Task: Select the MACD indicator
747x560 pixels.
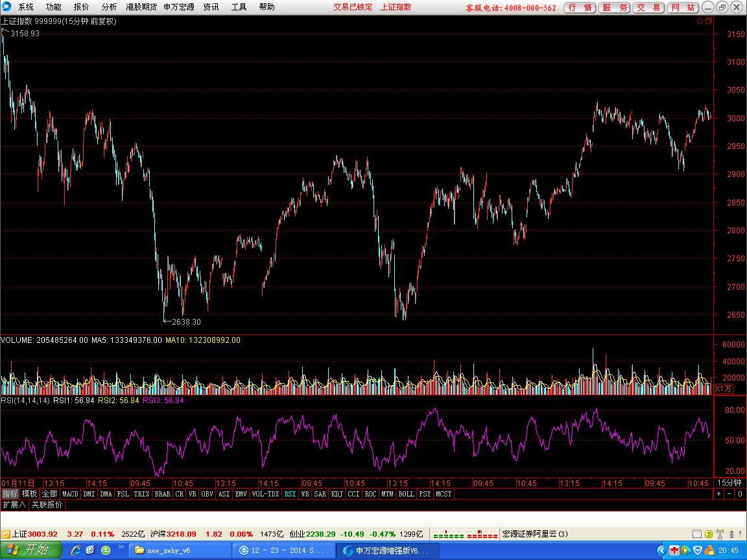Action: [70, 494]
